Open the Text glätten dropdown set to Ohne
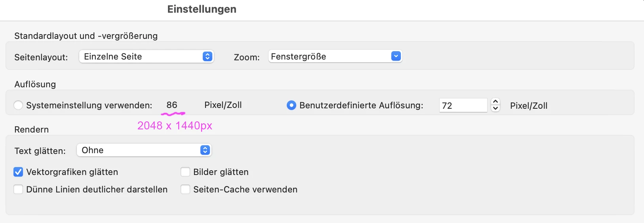644x223 pixels. tap(144, 150)
